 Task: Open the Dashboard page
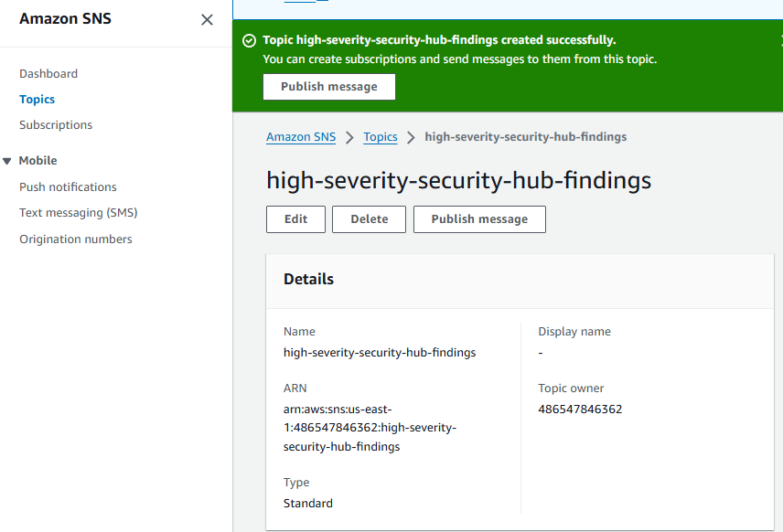click(48, 74)
